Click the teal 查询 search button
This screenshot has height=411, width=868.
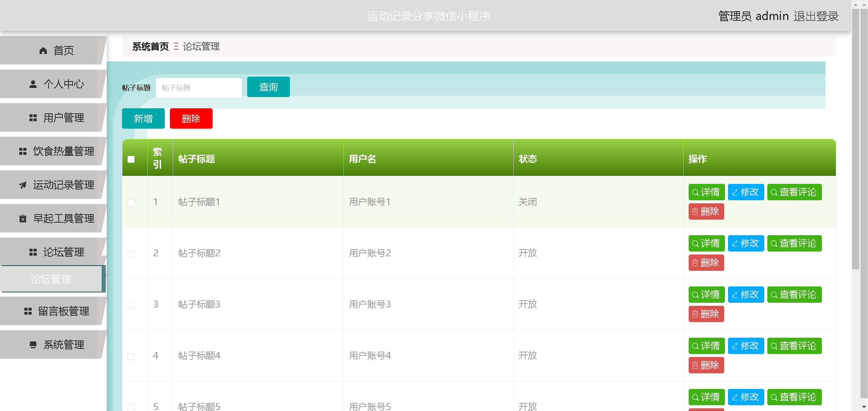(x=268, y=87)
